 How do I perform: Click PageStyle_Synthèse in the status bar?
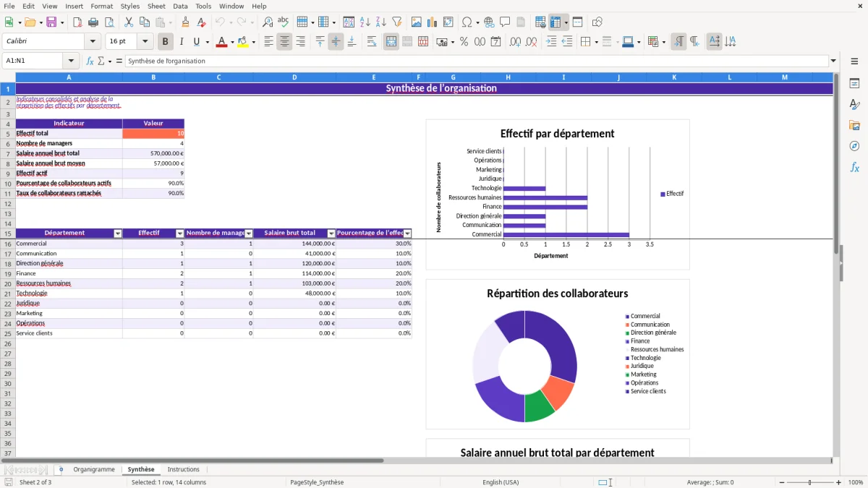coord(317,482)
